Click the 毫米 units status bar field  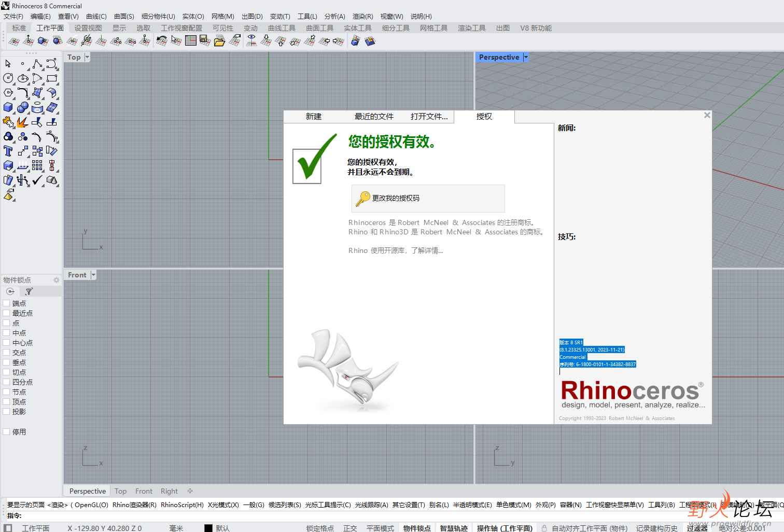pyautogui.click(x=176, y=528)
